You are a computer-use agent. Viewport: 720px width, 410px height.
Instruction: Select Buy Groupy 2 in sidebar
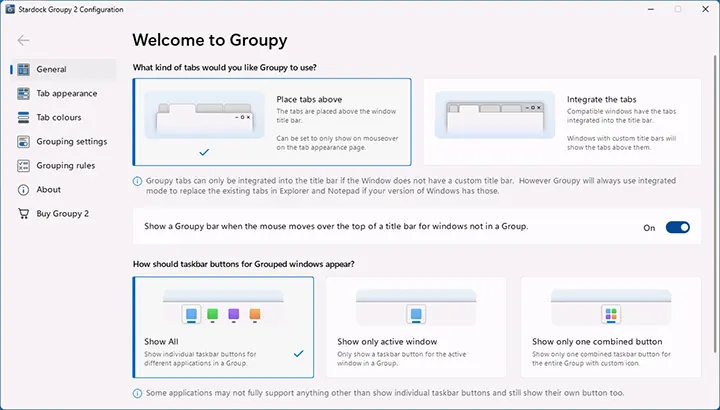(x=63, y=213)
